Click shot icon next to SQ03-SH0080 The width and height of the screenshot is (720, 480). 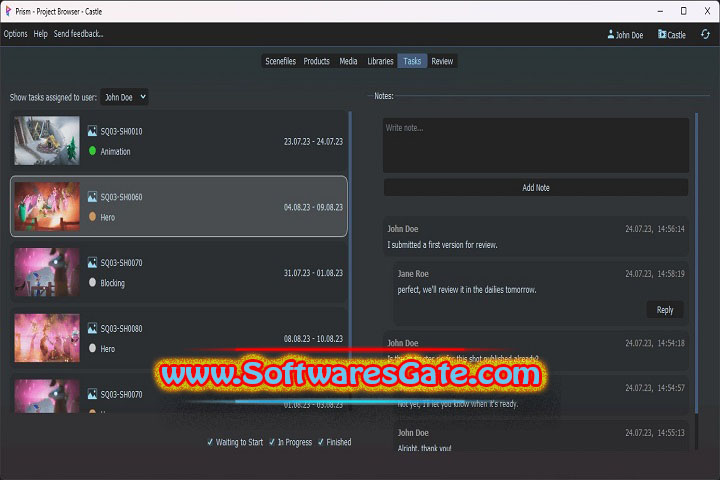pyautogui.click(x=92, y=328)
